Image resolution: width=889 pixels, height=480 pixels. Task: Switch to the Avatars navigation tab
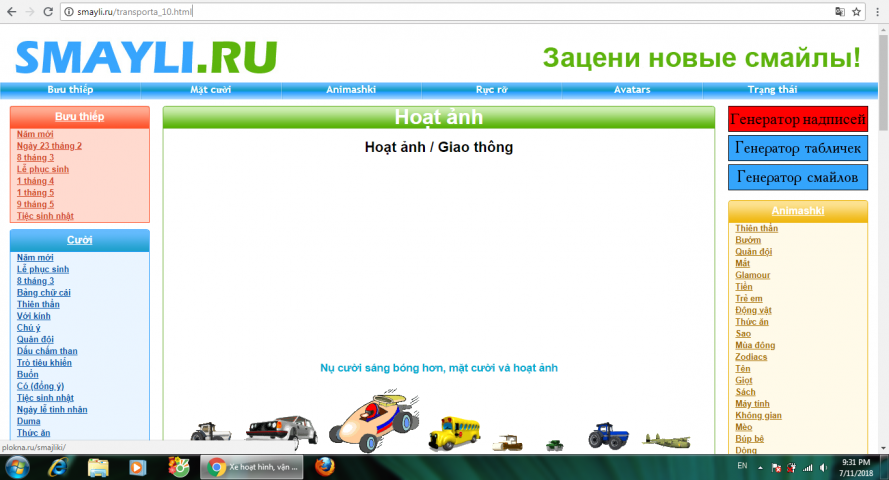632,90
